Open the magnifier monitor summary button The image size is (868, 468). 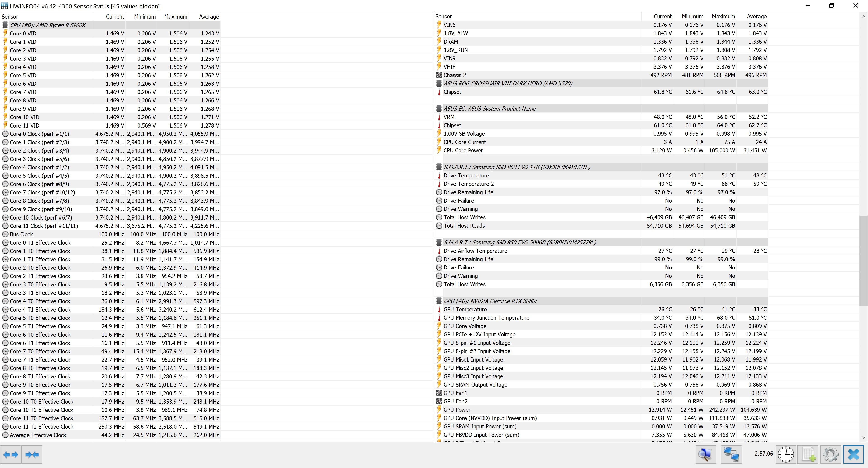[x=705, y=454]
